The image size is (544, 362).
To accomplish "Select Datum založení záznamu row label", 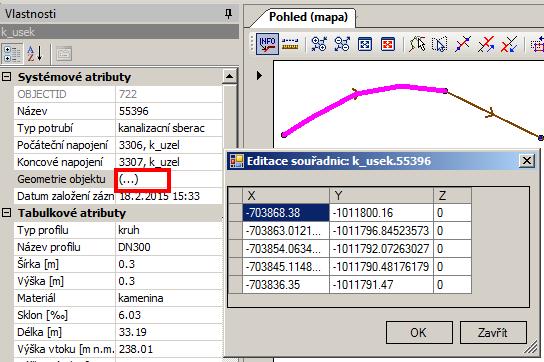I will (65, 196).
